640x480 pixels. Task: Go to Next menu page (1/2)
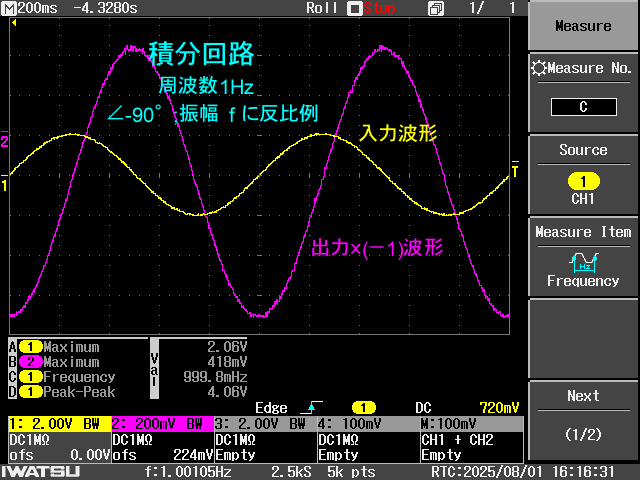(583, 420)
